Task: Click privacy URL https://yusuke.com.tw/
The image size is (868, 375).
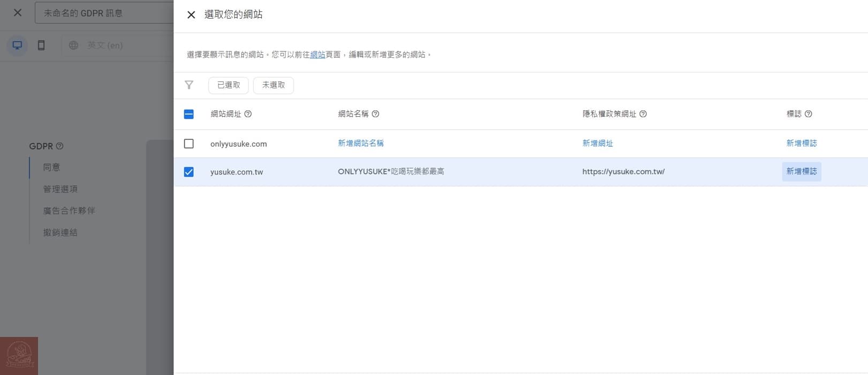Action: [x=623, y=171]
